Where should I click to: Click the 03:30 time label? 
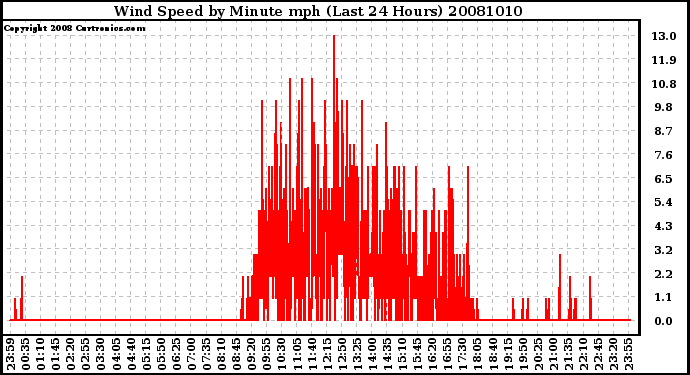[x=101, y=355]
